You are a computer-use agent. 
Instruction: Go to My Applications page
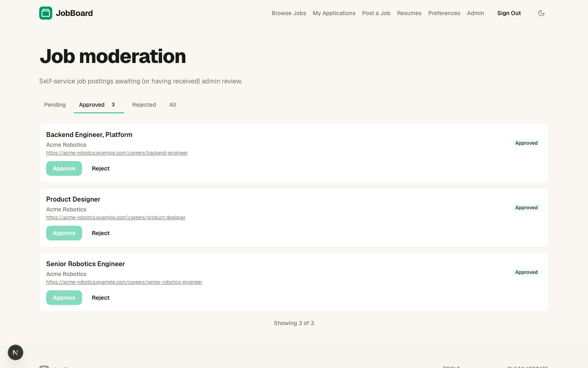click(334, 13)
